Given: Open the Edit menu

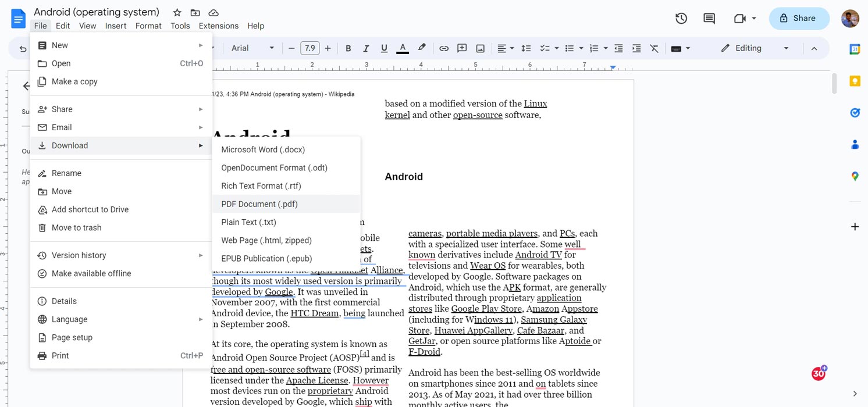Looking at the screenshot, I should 63,26.
